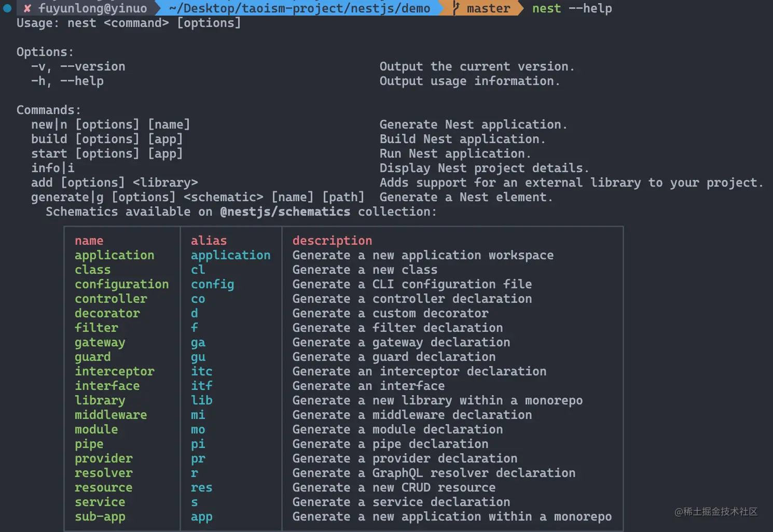Click 'Generate Nest application.' description

pos(473,124)
